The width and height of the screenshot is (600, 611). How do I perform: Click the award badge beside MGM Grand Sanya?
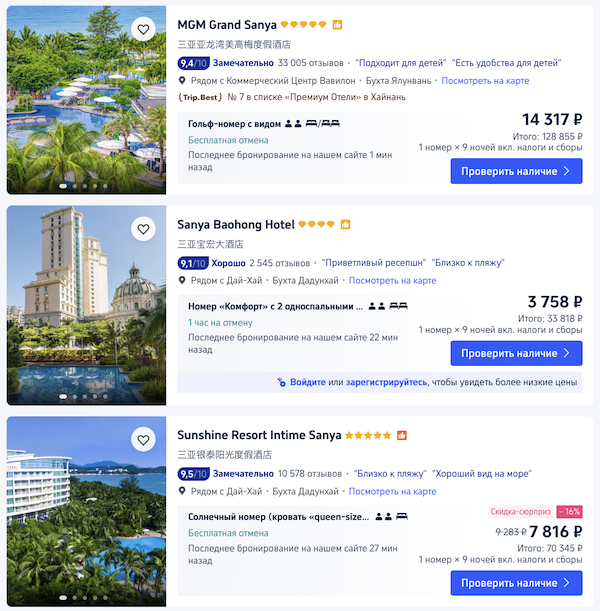tap(337, 25)
